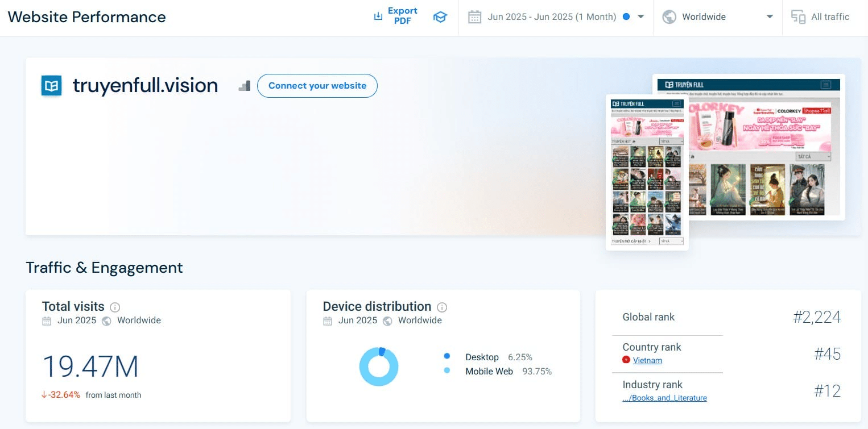The width and height of the screenshot is (868, 429).
Task: Click the device distribution donut chart
Action: coord(379,367)
